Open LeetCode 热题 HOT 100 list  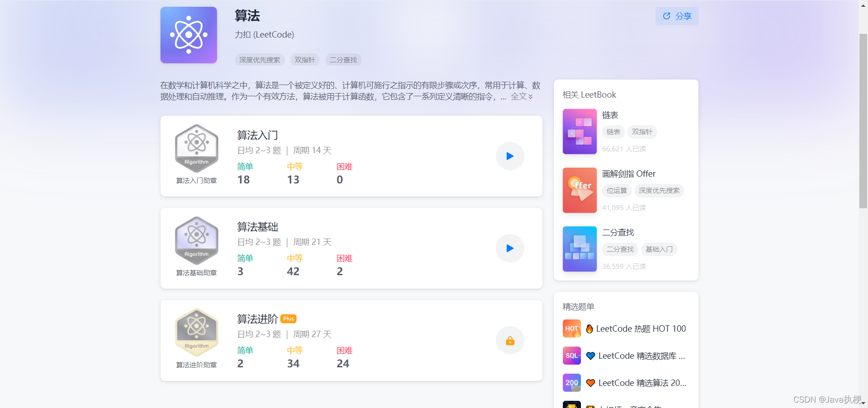(x=641, y=329)
